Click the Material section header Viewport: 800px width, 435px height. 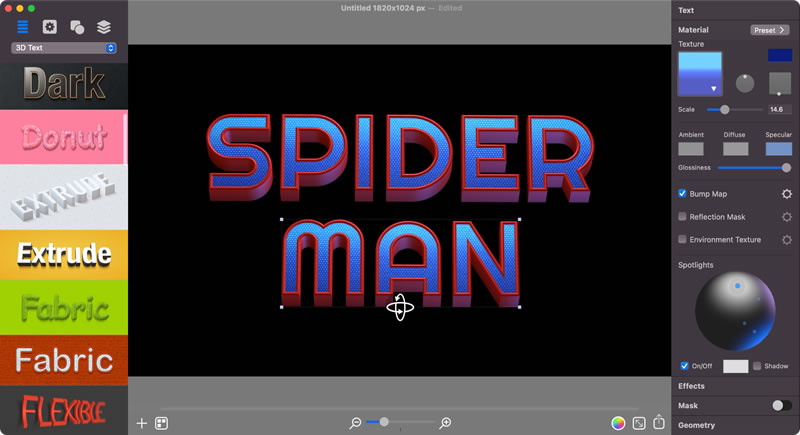[x=693, y=30]
